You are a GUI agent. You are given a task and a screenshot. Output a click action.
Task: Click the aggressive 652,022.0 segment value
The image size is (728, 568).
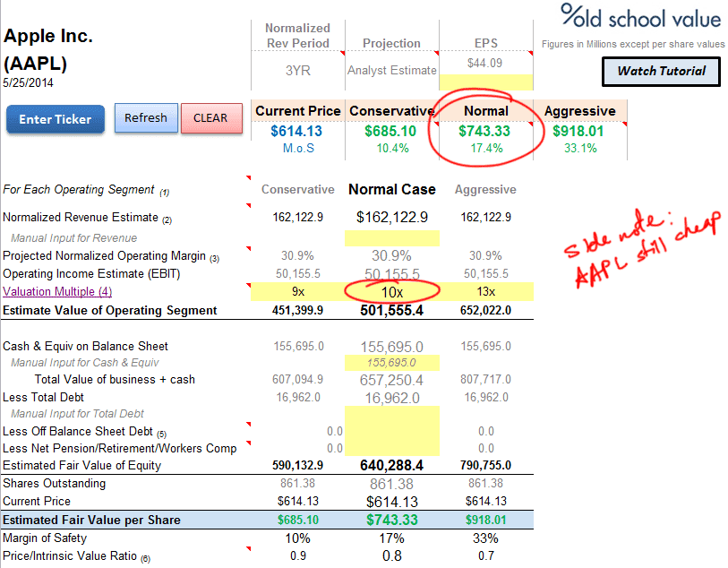tap(485, 310)
